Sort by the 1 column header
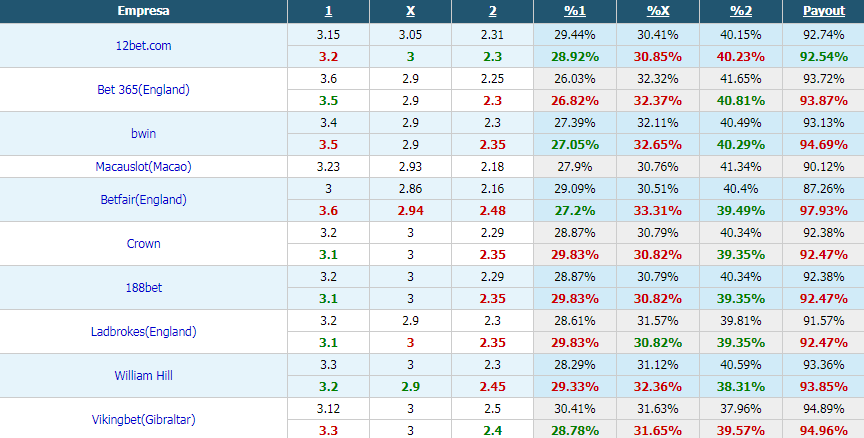This screenshot has height=438, width=864. (328, 11)
